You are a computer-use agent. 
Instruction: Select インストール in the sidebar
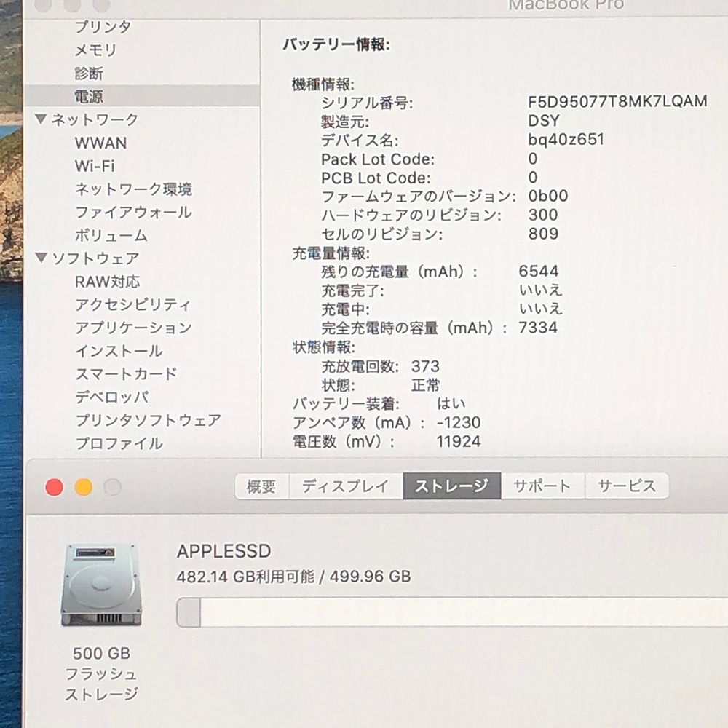click(x=119, y=351)
